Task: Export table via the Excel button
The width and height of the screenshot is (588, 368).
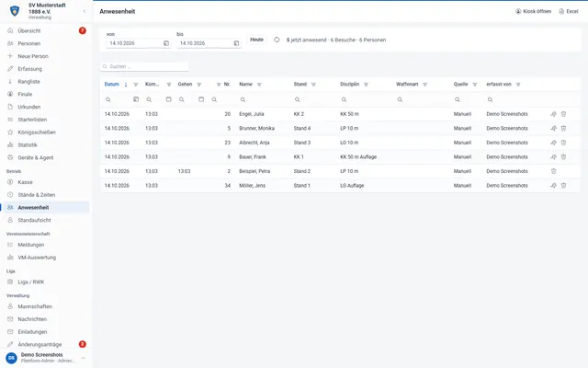Action: click(x=569, y=11)
